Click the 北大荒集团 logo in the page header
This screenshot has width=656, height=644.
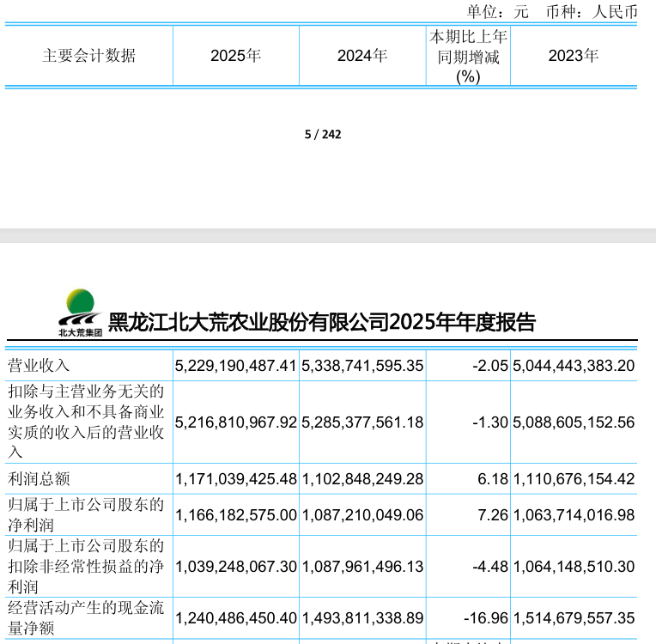(81, 313)
